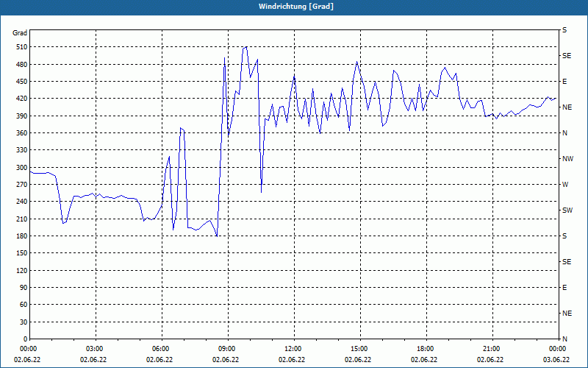Select the 60 degree axis label
Screen dimensions: 588x368
click(24, 305)
